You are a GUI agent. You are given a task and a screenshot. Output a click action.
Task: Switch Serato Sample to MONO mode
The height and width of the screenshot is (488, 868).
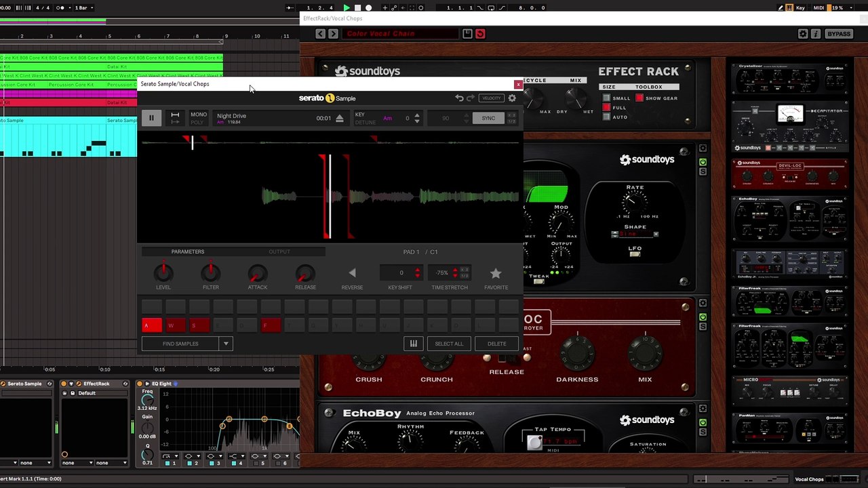point(199,115)
